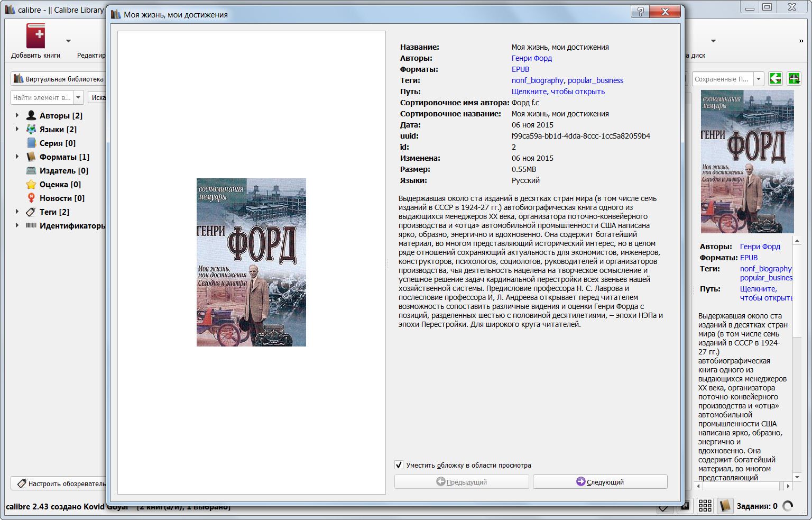This screenshot has height=520, width=812.
Task: Select the Издатель [0] category
Action: [64, 170]
